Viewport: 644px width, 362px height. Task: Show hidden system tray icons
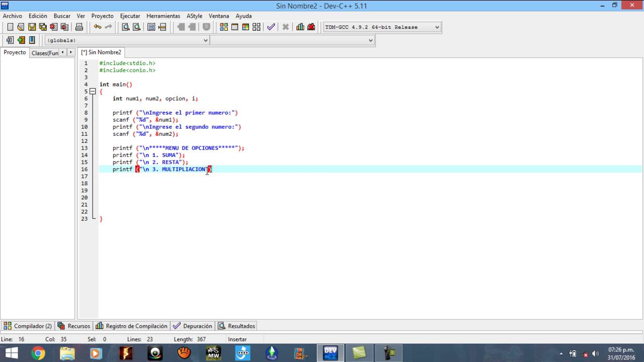coord(562,353)
